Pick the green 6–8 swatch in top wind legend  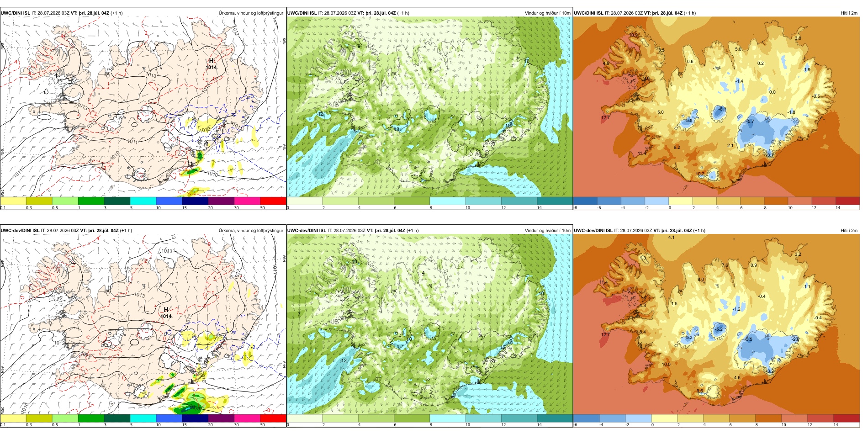(x=412, y=201)
